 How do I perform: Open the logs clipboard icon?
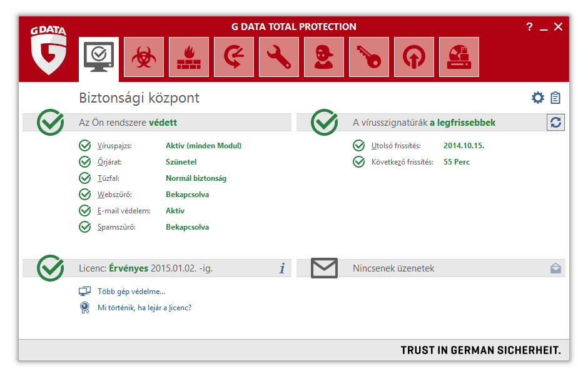[x=555, y=98]
